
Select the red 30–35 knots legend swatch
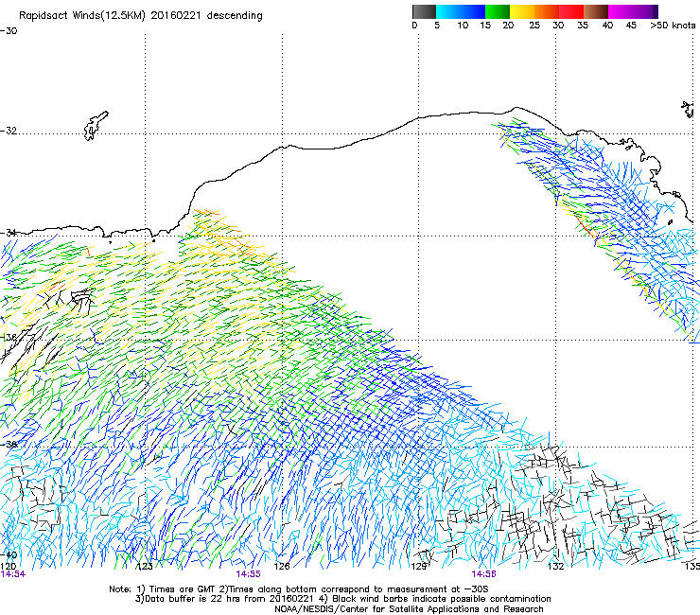(x=571, y=11)
